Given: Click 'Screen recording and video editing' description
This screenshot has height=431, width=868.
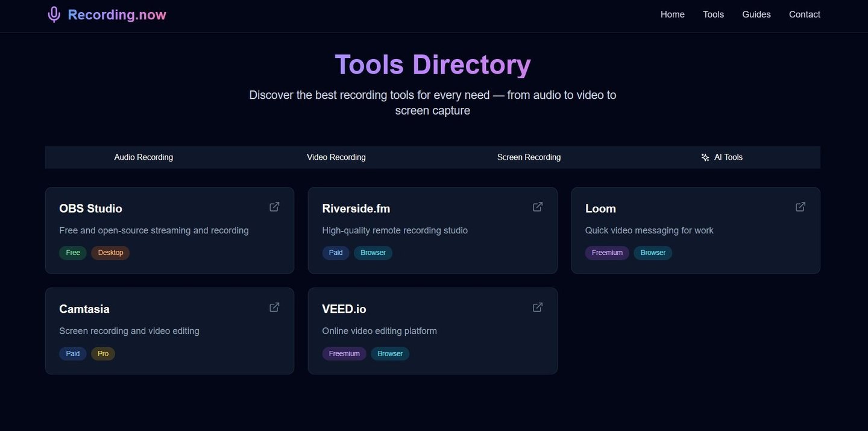Looking at the screenshot, I should 129,331.
